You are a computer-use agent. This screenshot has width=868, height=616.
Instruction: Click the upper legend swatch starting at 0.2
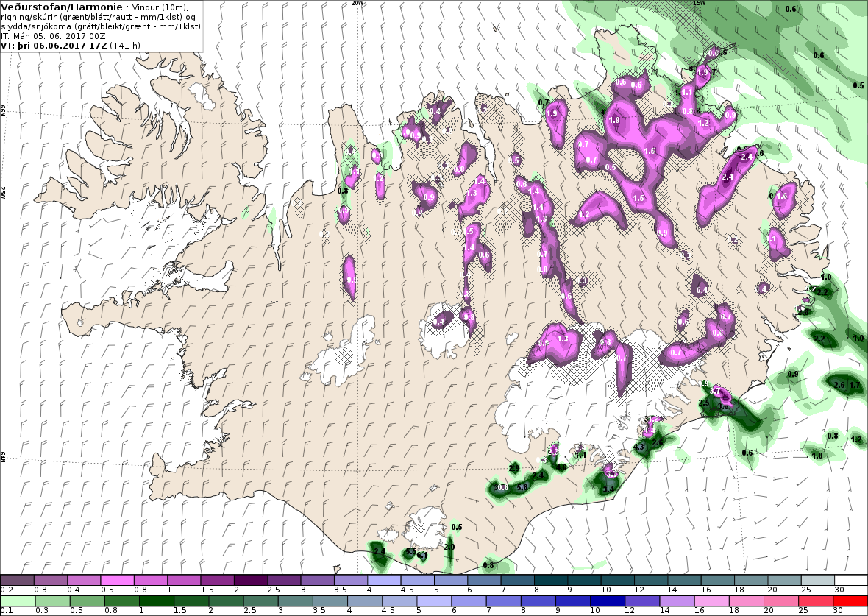pyautogui.click(x=18, y=581)
